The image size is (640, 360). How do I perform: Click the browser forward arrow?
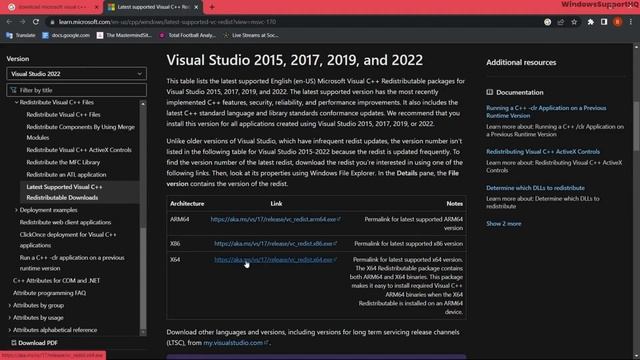pyautogui.click(x=22, y=22)
